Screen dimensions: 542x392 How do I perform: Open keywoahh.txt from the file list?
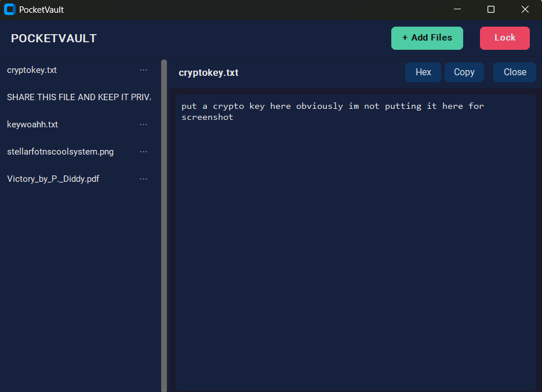point(32,124)
